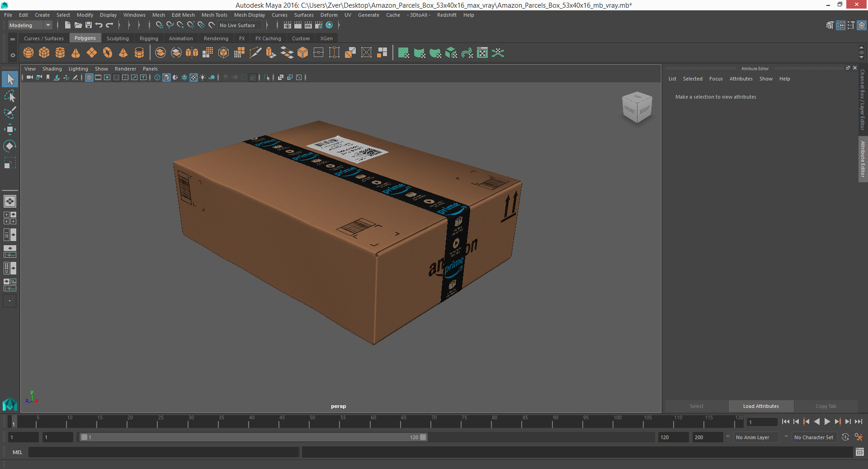Image resolution: width=868 pixels, height=469 pixels.
Task: Toggle use all lights in viewport
Action: 203,77
